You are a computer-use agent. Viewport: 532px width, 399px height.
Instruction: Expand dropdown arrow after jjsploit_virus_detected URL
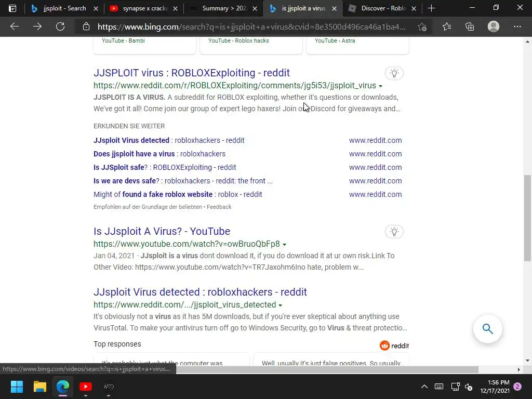click(x=280, y=305)
